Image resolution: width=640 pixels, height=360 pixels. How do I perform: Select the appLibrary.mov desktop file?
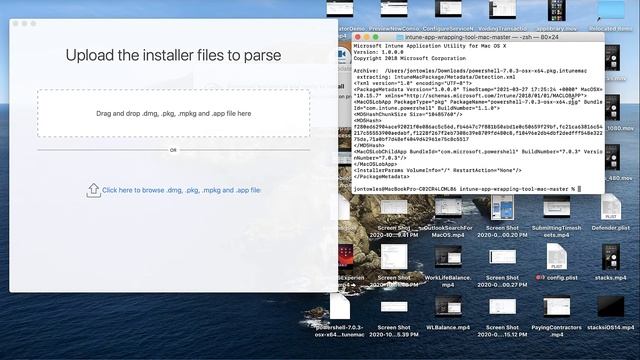[557, 11]
